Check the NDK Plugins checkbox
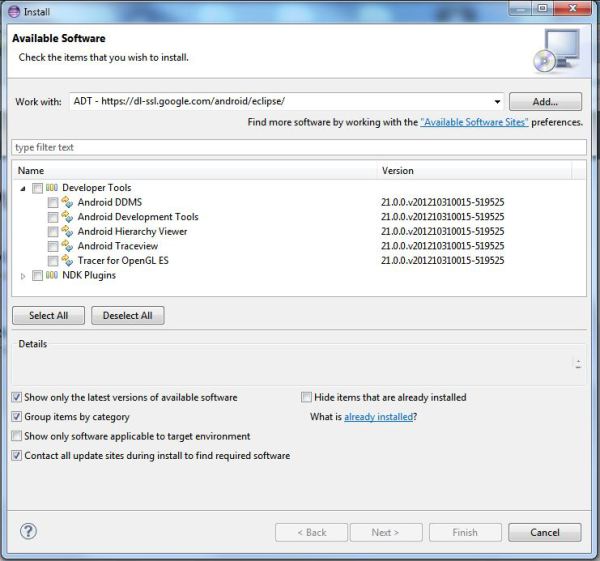This screenshot has height=561, width=600. coord(37,276)
